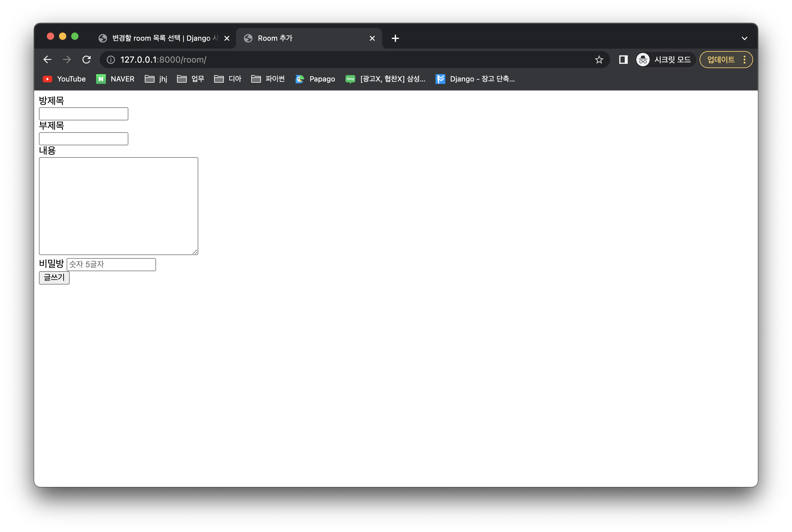Viewport: 792px width, 532px height.
Task: Click the 방제목 input field
Action: click(84, 114)
